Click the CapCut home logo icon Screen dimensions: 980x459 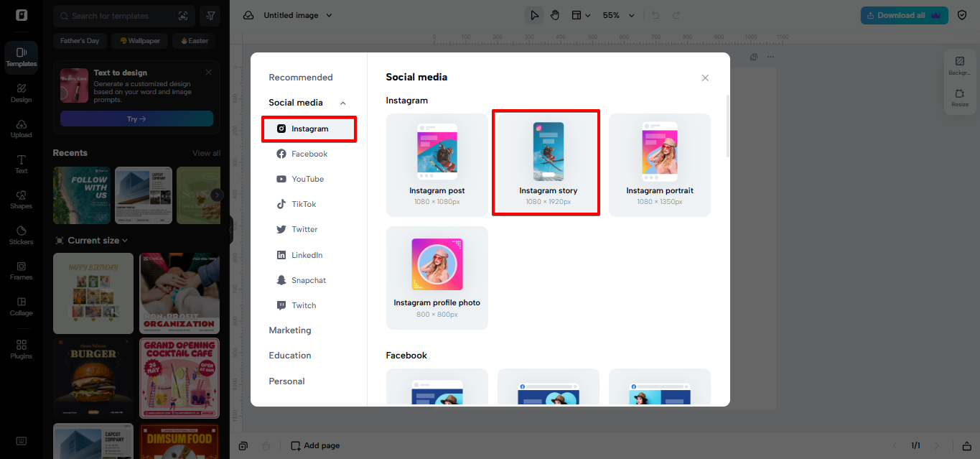click(x=22, y=15)
